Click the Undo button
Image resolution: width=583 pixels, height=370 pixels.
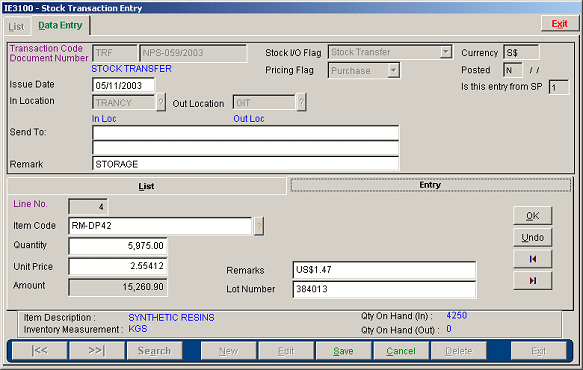532,237
